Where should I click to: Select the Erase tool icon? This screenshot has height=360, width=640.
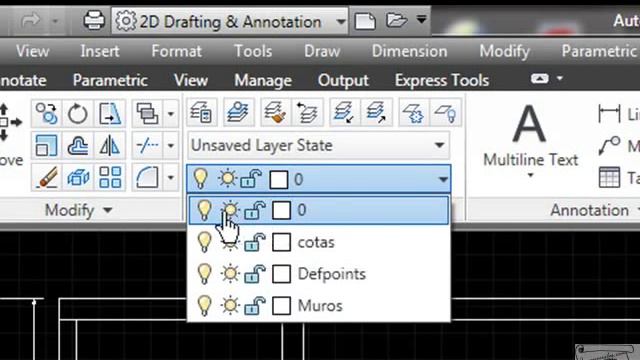[46, 177]
